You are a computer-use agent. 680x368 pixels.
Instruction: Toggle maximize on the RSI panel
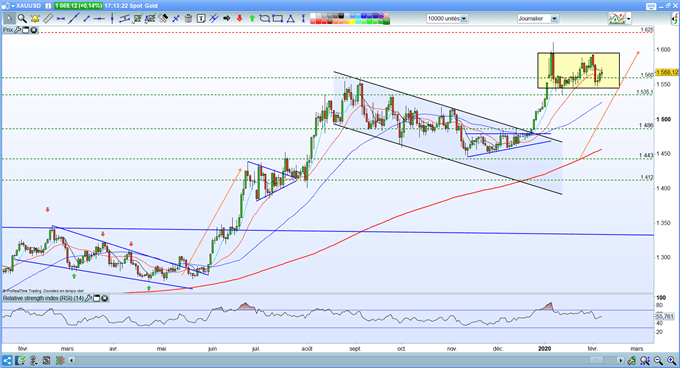tap(97, 298)
